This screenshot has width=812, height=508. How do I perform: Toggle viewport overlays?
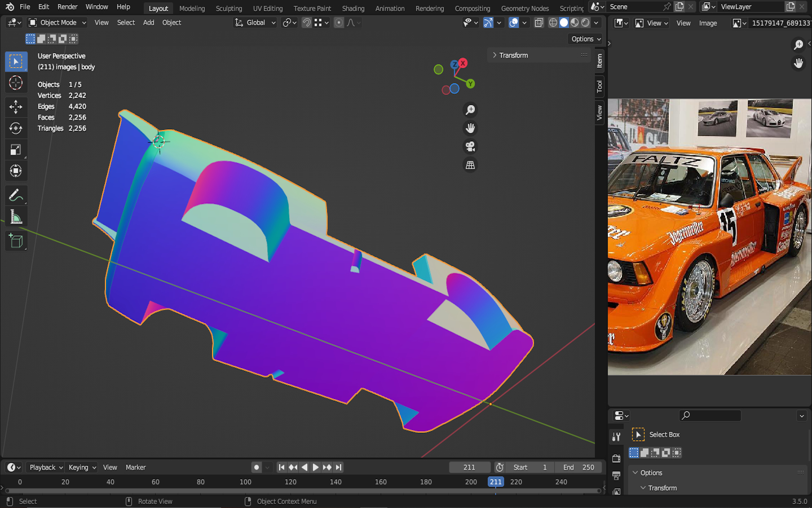tap(514, 23)
